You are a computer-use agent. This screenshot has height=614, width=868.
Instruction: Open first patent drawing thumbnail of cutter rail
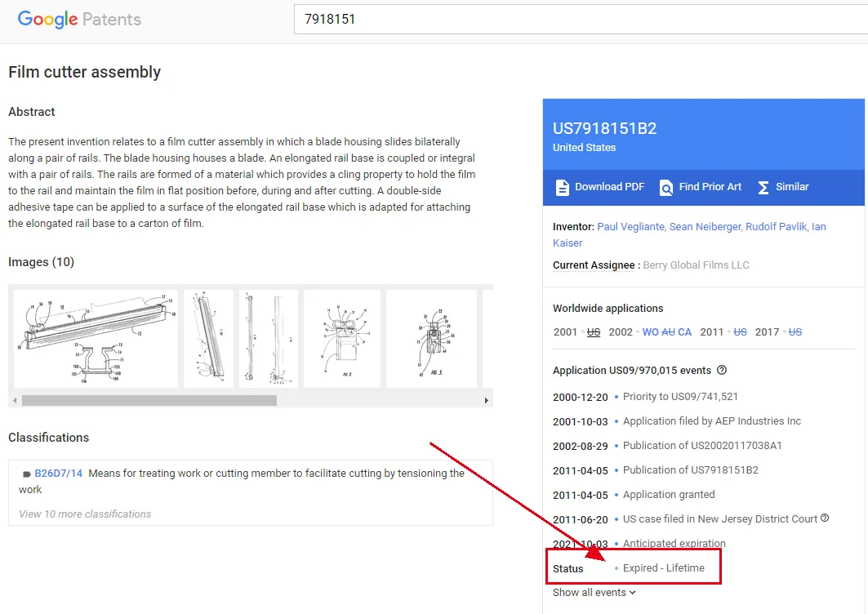96,339
